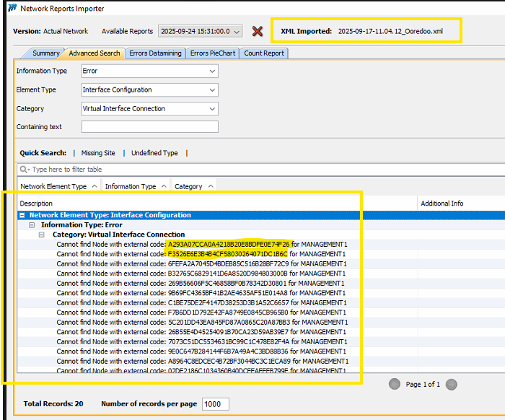Open the Errors PieChart tab
This screenshot has width=505, height=420.
213,53
